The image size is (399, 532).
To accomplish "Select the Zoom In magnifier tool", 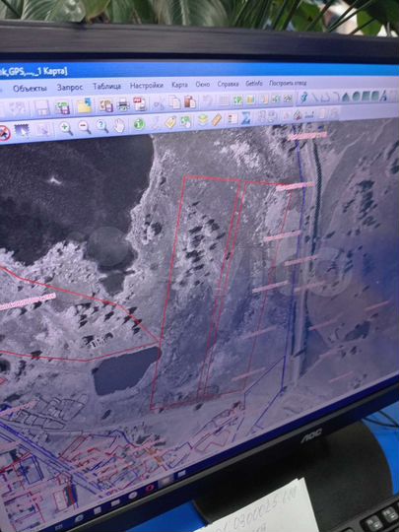I will tap(65, 128).
